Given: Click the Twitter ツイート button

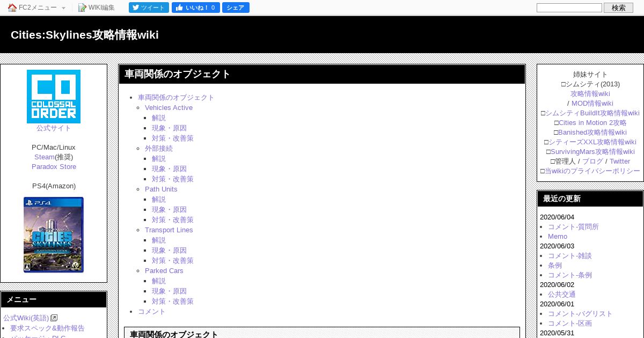Looking at the screenshot, I should pos(149,8).
